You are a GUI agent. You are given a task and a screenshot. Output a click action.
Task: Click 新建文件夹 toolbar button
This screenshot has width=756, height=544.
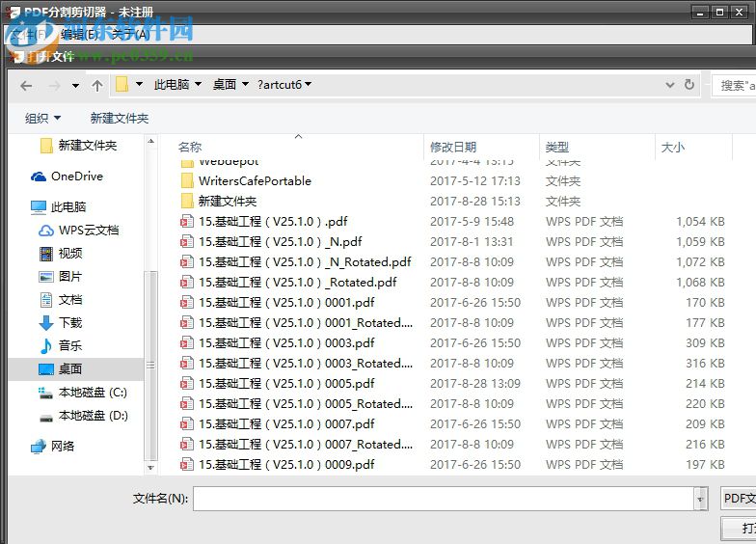point(120,118)
